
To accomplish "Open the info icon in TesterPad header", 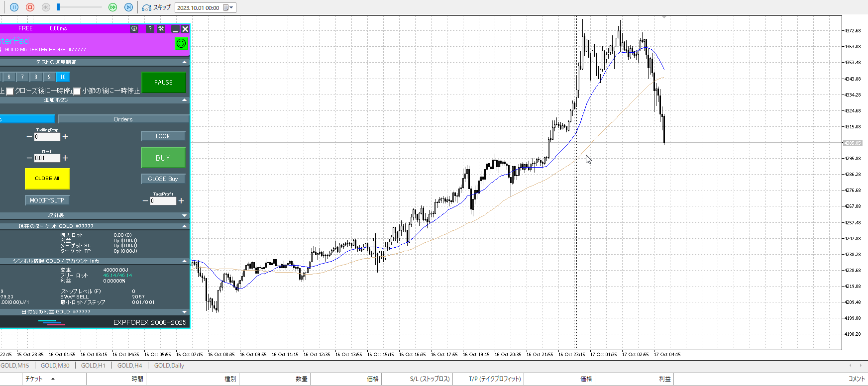I will (134, 29).
